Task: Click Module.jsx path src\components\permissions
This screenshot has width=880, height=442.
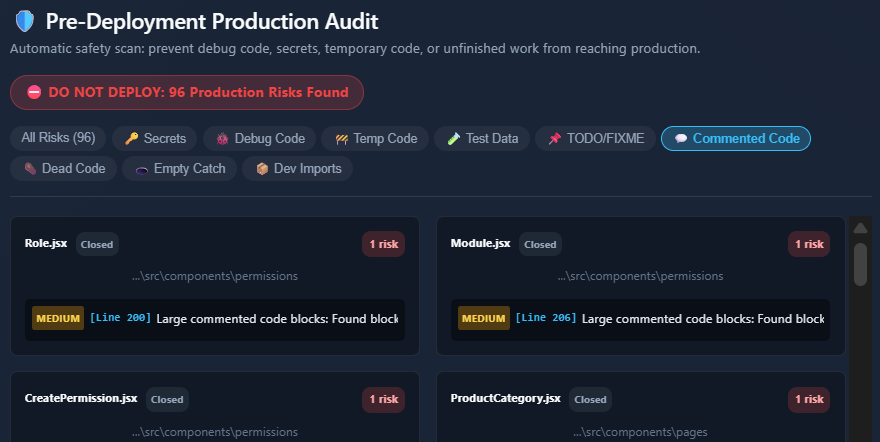Action: 640,276
